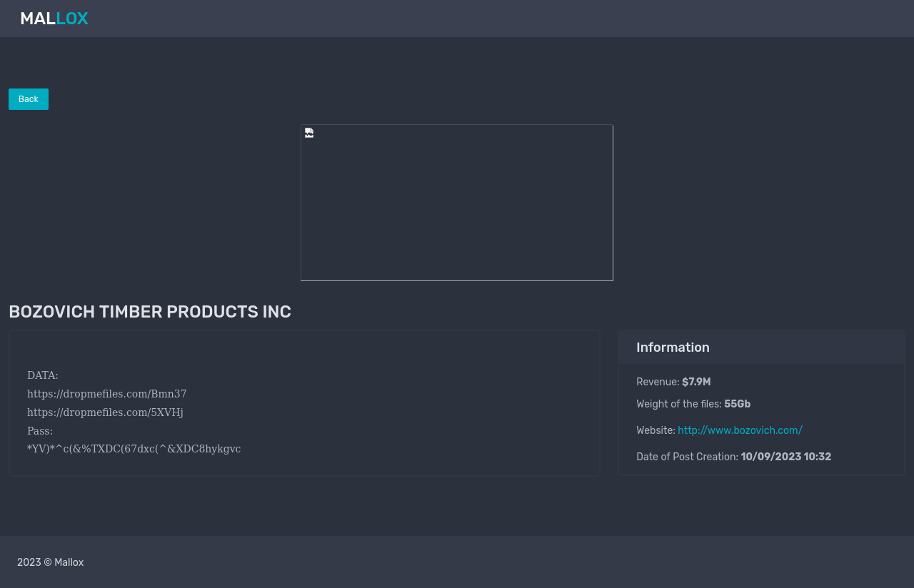
Task: Click the password string under Pass:
Action: click(x=134, y=449)
